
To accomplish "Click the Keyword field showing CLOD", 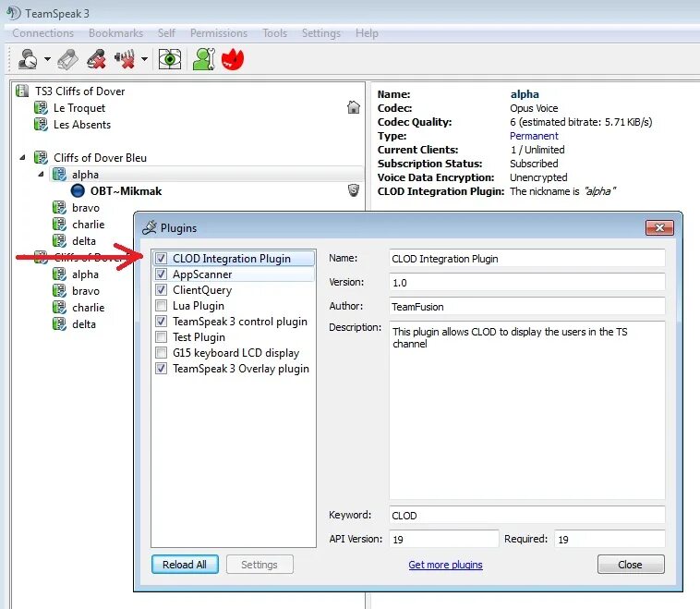I will coord(526,515).
